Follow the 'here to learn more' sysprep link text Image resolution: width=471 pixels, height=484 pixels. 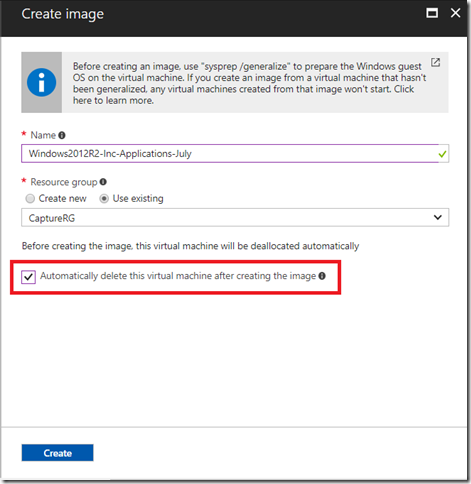[113, 100]
